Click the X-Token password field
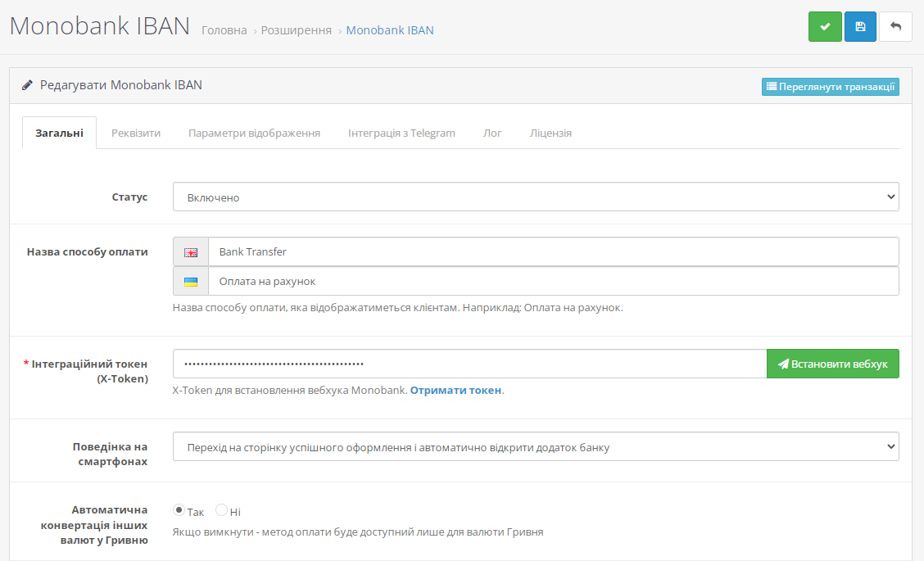 (469, 364)
